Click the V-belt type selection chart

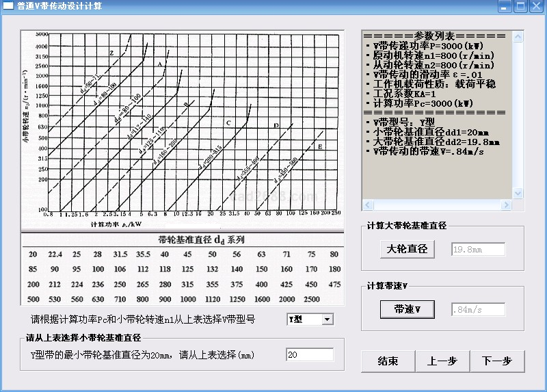click(x=182, y=127)
